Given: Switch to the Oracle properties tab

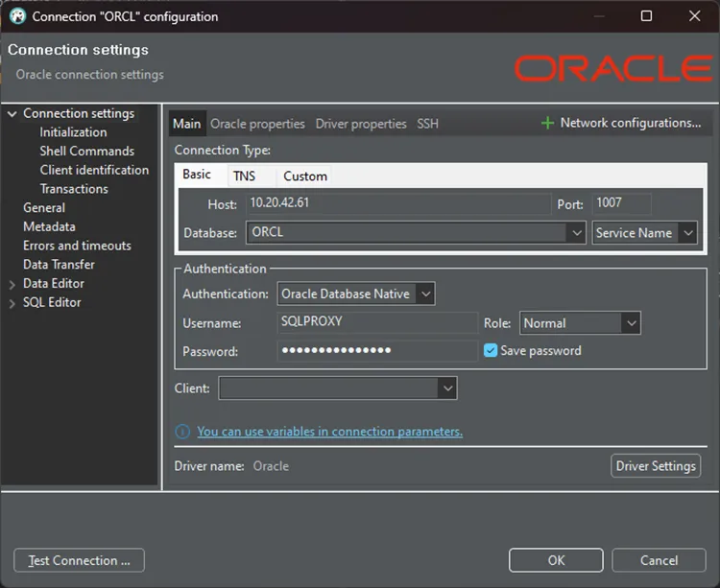Looking at the screenshot, I should [x=257, y=124].
